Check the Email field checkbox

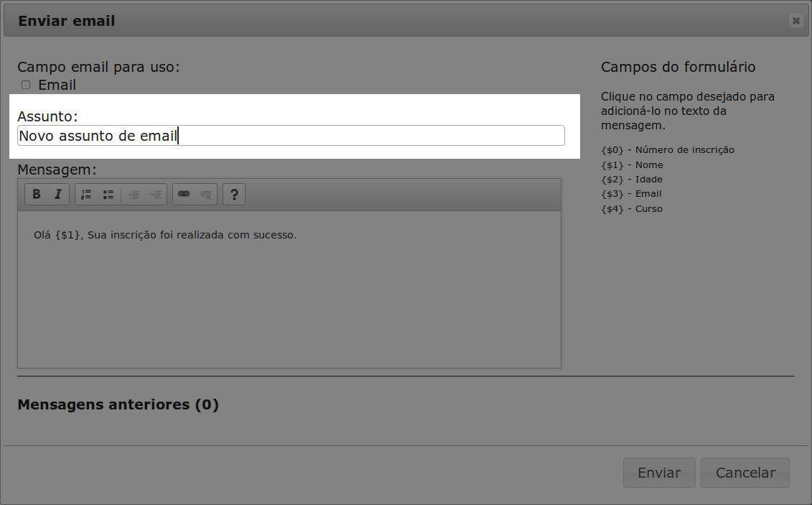[26, 85]
